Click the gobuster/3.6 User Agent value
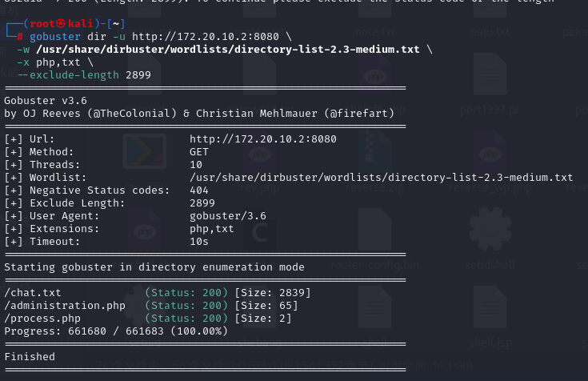588x381 pixels. 228,215
